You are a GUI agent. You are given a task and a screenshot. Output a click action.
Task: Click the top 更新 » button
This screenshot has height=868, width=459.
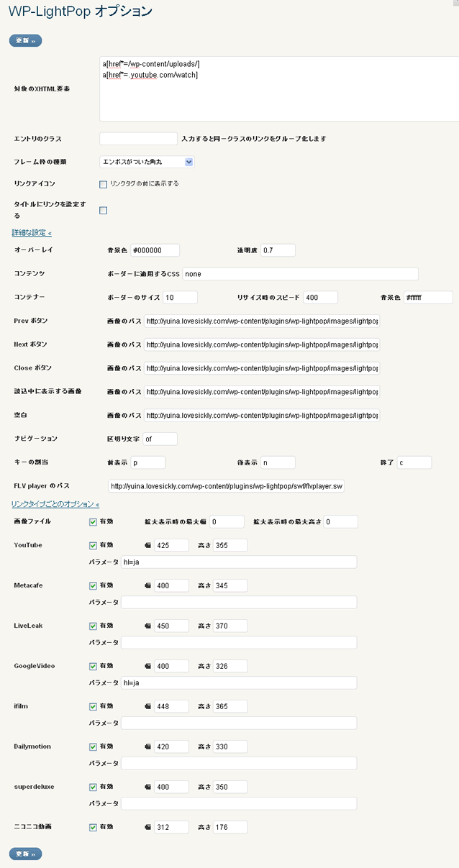coord(25,40)
